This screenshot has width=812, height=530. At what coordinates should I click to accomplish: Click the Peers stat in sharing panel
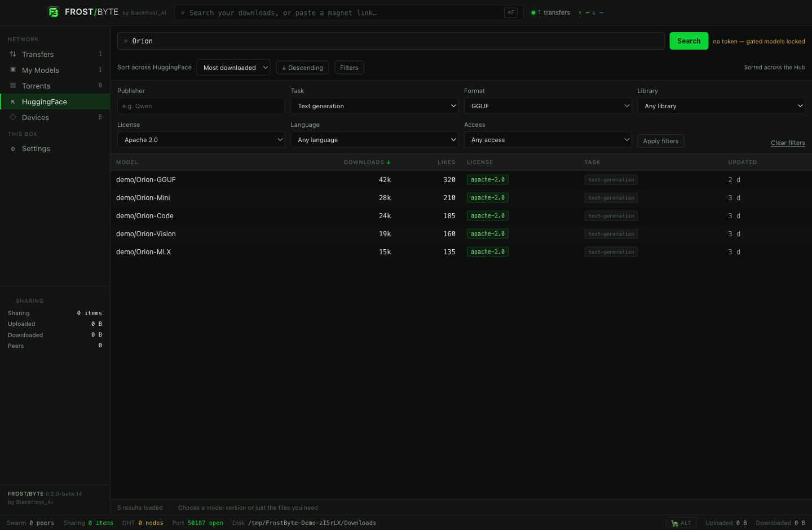(55, 346)
